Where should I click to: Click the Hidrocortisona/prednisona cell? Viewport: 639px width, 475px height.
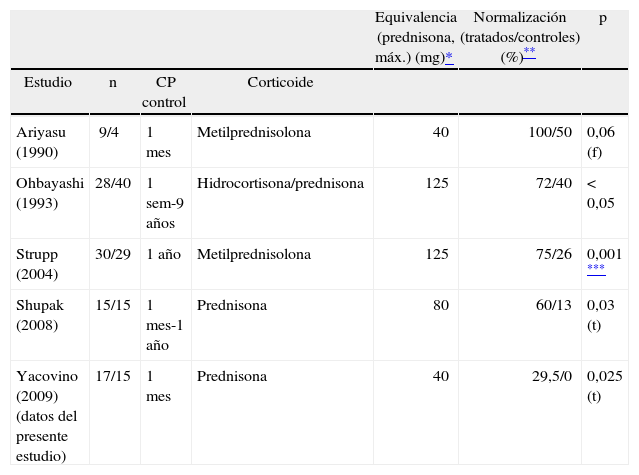280,183
